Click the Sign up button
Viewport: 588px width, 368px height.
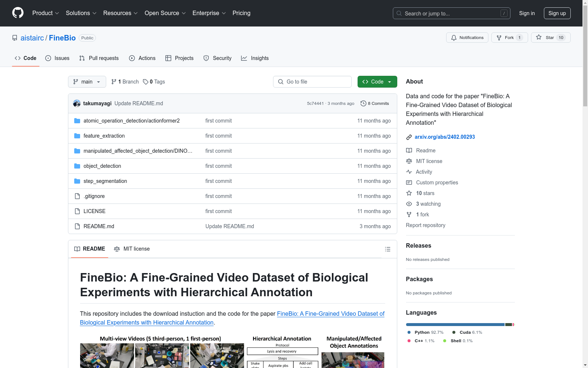pos(557,13)
